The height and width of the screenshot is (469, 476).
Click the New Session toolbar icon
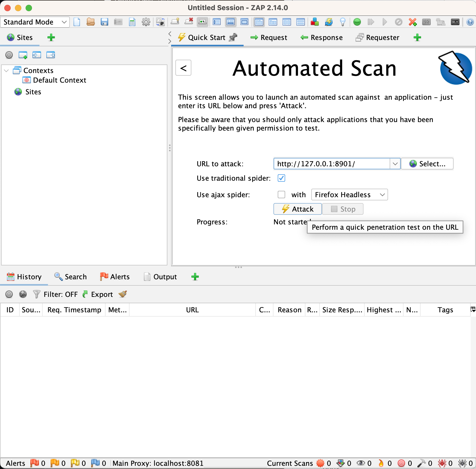coord(77,22)
